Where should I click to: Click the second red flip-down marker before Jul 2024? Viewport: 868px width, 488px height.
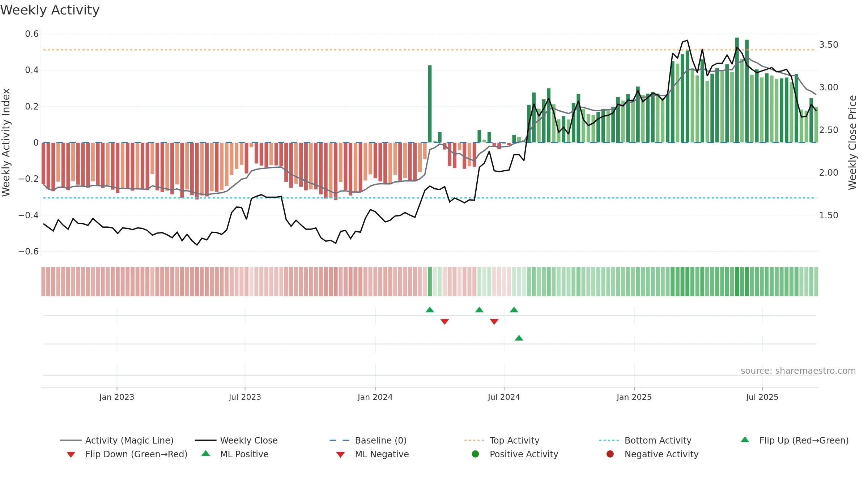tap(494, 322)
